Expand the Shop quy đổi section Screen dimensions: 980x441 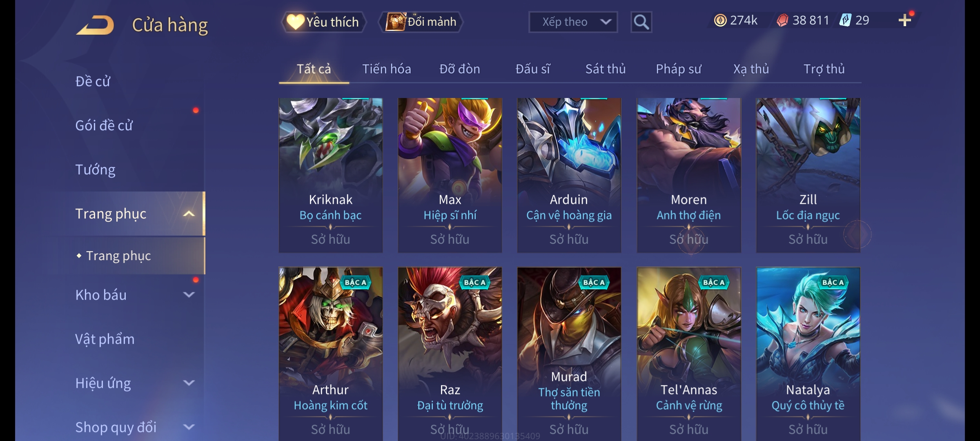[189, 427]
